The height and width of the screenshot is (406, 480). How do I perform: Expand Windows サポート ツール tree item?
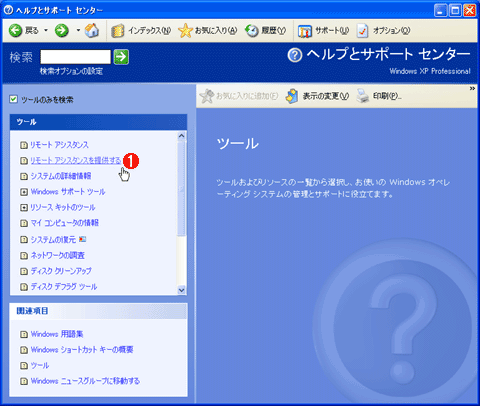point(24,192)
